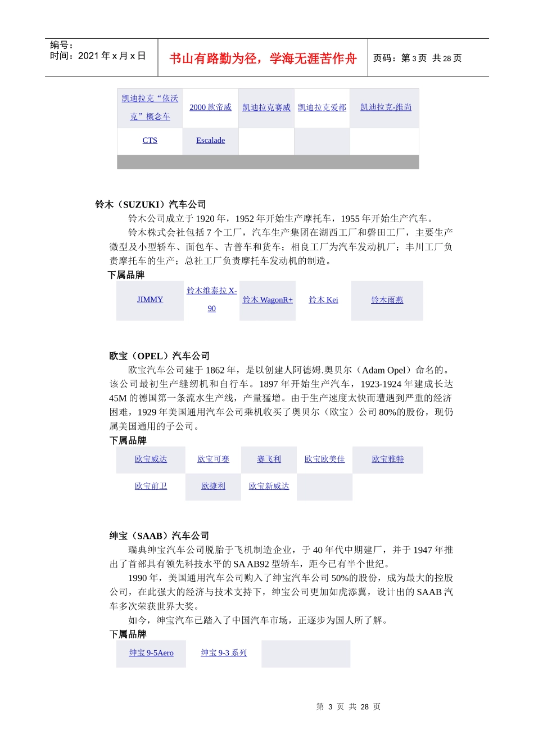This screenshot has height=756, width=534.
Task: Click the heading 绅宝（SAAB）汽车公司
Action: 159,536
